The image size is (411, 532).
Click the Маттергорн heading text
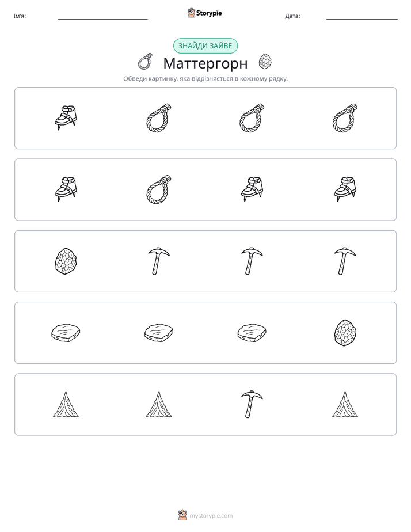(205, 63)
